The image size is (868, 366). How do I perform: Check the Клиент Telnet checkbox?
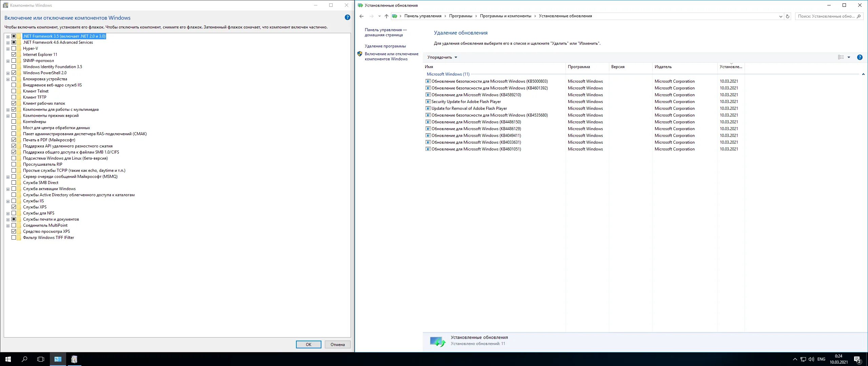tap(14, 91)
